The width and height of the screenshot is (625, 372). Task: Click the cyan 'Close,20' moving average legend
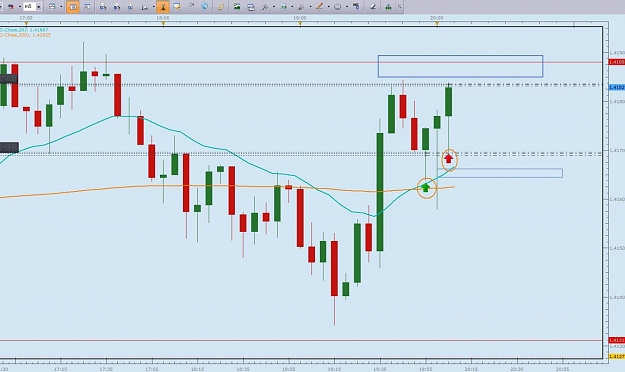[x=24, y=30]
